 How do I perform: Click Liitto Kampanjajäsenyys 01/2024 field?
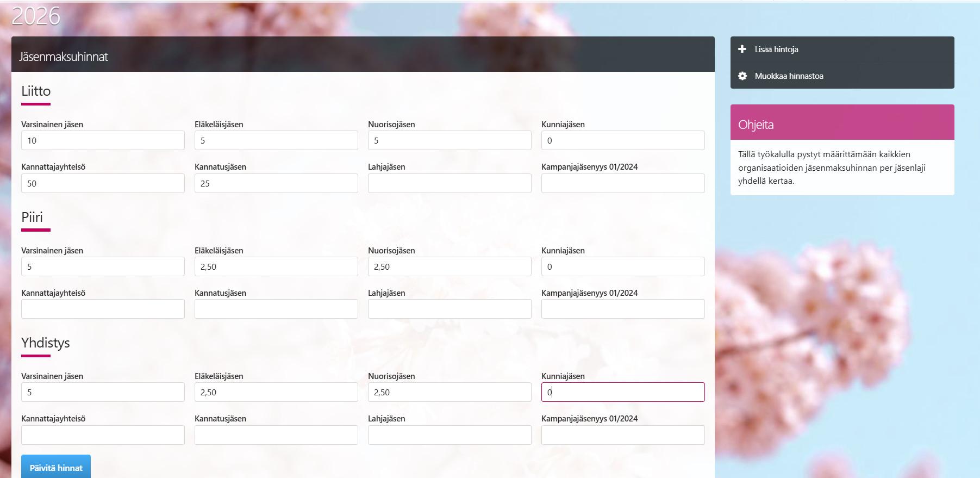click(623, 184)
